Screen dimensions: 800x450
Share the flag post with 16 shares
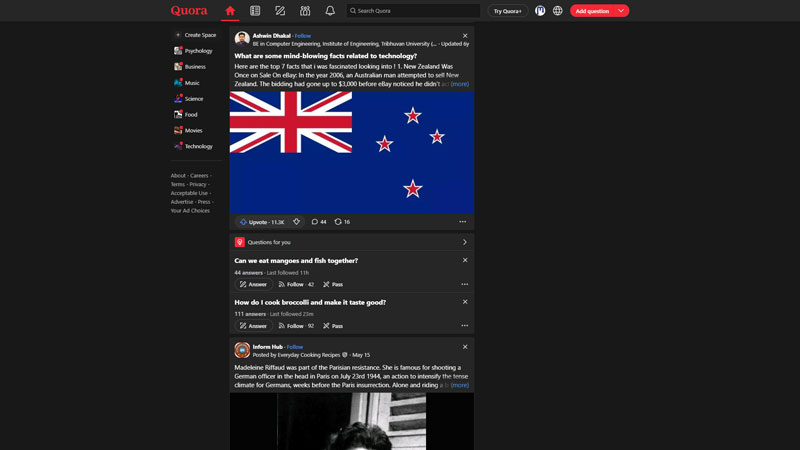342,222
